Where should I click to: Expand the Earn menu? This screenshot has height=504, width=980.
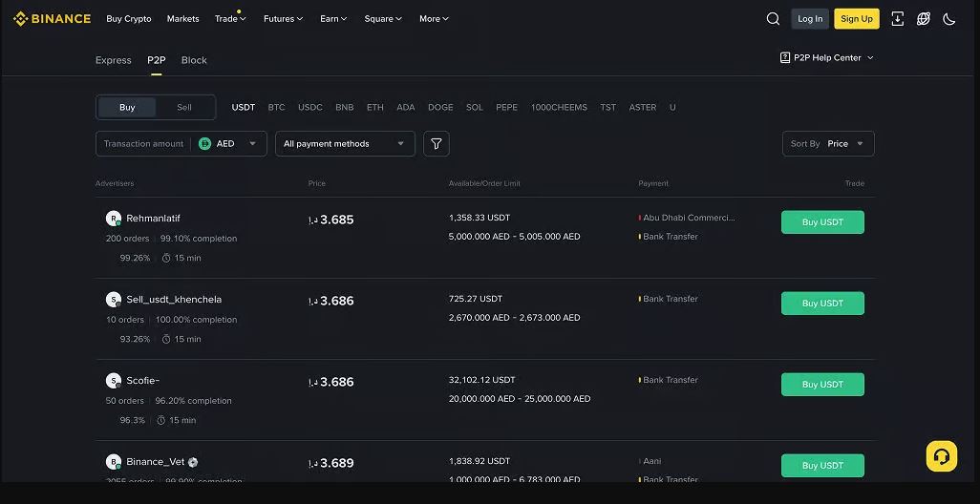[333, 19]
